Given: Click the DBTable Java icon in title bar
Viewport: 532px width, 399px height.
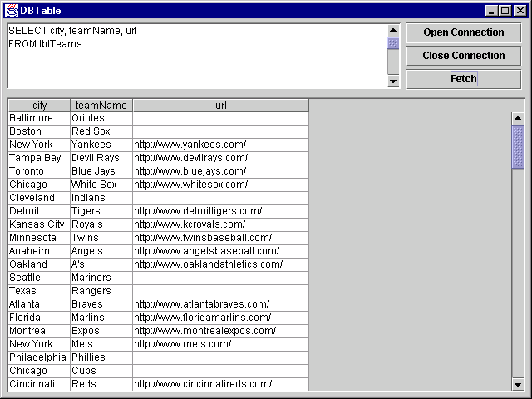Looking at the screenshot, I should pyautogui.click(x=11, y=11).
